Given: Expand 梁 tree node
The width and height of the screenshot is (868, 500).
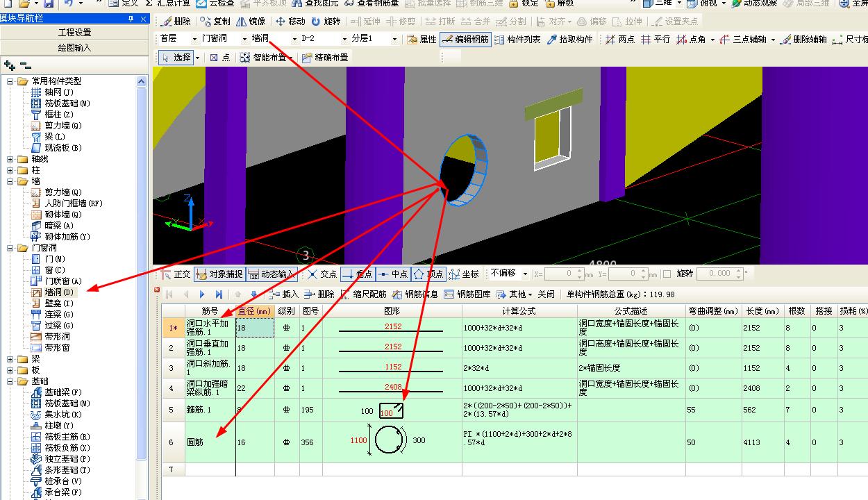Looking at the screenshot, I should (10, 359).
